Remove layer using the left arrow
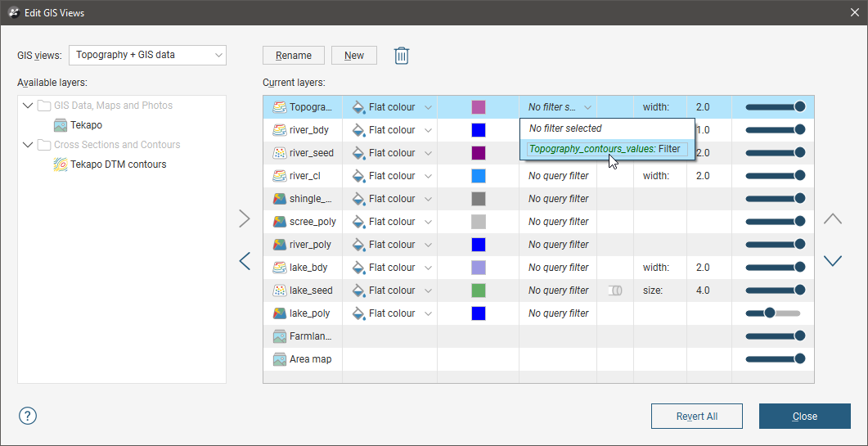This screenshot has width=868, height=446. click(x=244, y=261)
